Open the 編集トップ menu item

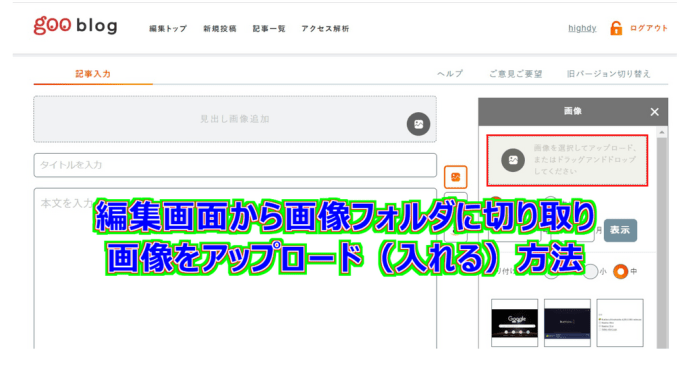coord(168,29)
